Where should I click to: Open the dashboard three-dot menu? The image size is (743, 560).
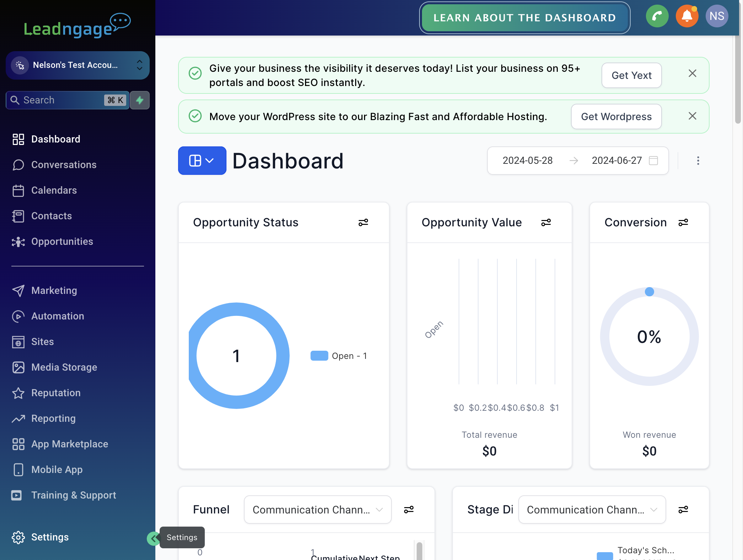pyautogui.click(x=698, y=161)
